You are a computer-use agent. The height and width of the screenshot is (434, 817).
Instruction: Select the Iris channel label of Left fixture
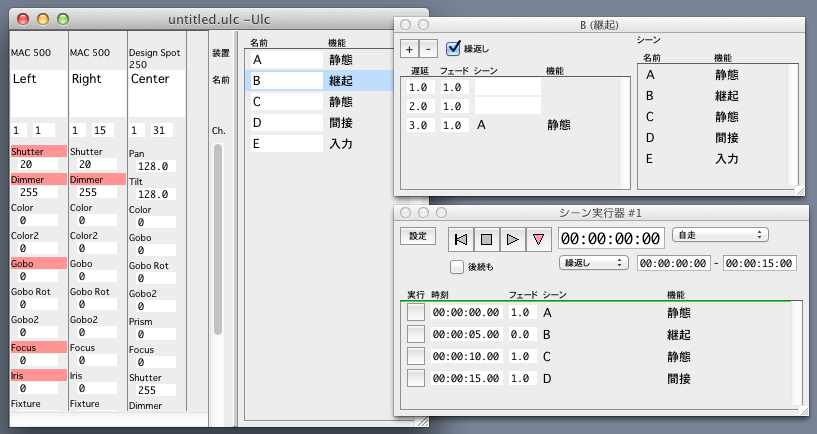click(39, 376)
